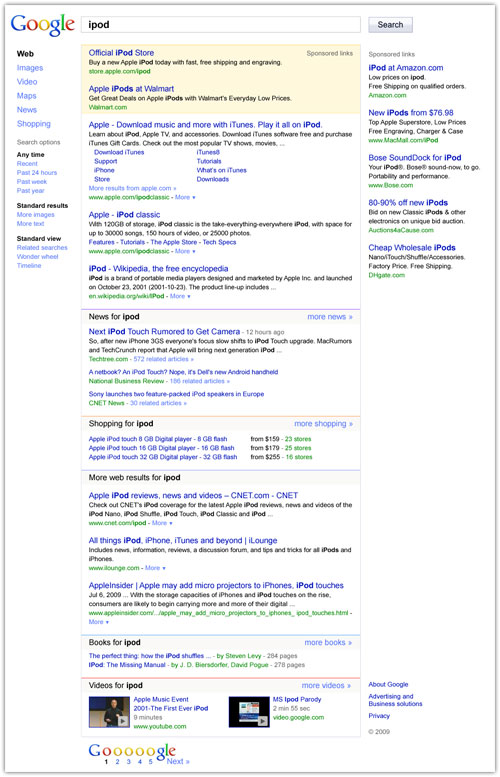Choose the Recent time filter

pyautogui.click(x=27, y=164)
